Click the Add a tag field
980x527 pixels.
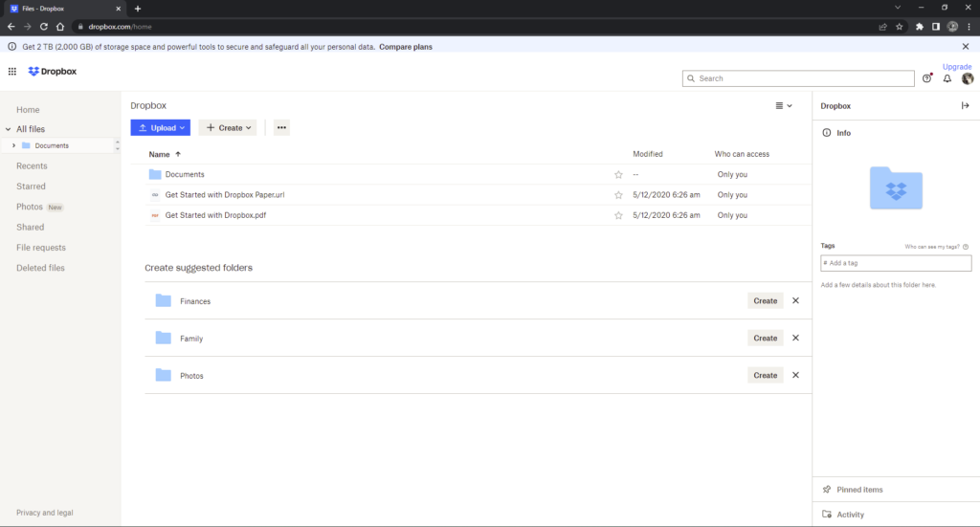896,263
